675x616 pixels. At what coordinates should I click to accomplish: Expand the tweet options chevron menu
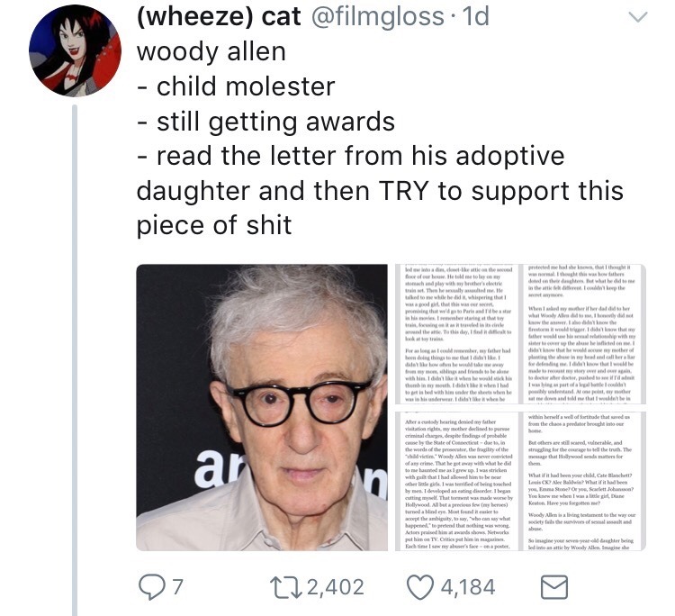click(637, 17)
